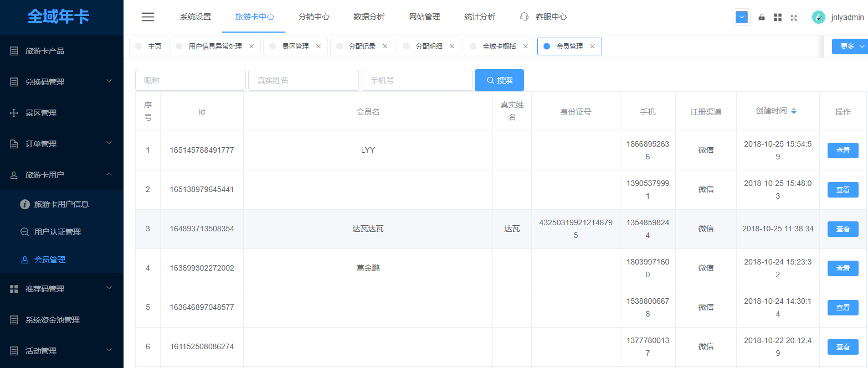Expand the 兑换码管理 sidebar menu
The width and height of the screenshot is (868, 368).
click(x=109, y=81)
